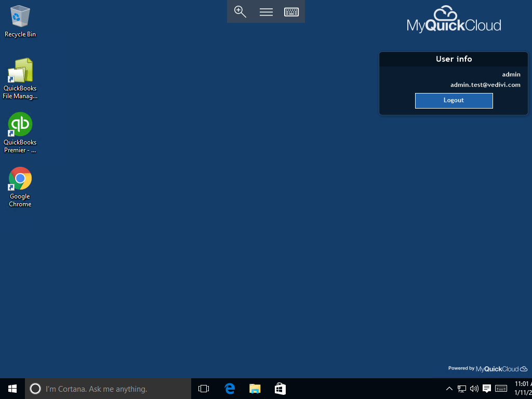Click the touch keyboard tray icon

pyautogui.click(x=501, y=389)
